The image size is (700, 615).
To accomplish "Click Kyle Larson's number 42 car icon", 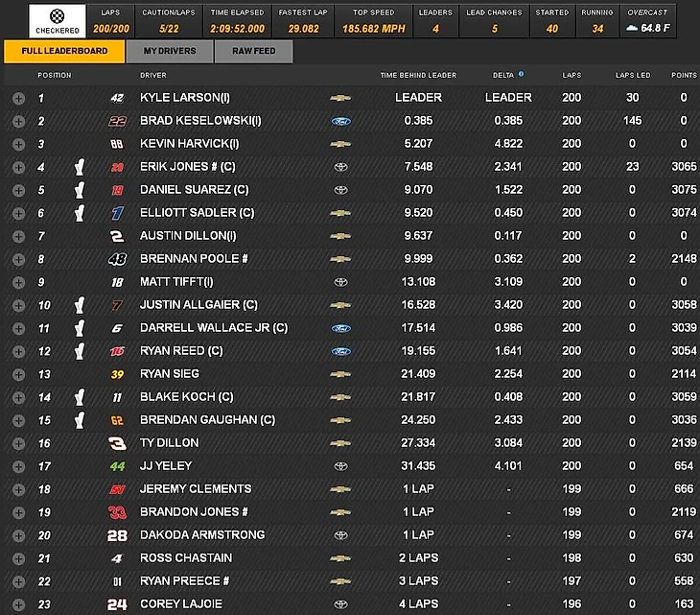I will [117, 98].
